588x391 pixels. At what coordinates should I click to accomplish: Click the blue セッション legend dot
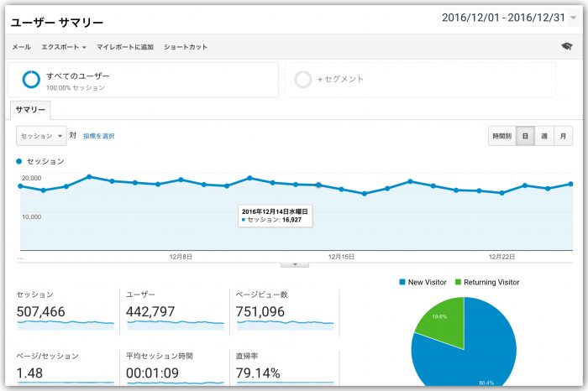click(x=20, y=161)
